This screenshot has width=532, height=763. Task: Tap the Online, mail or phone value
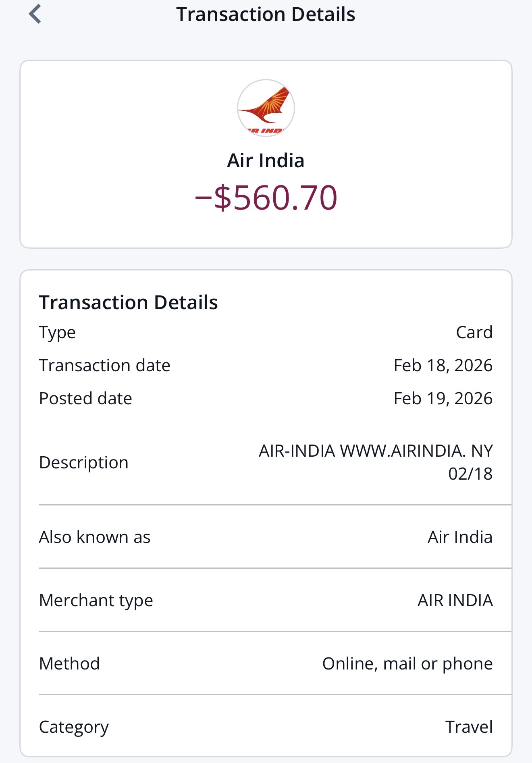point(407,664)
